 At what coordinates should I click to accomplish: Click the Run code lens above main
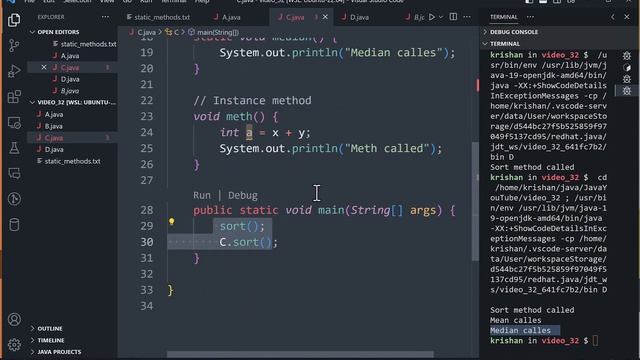[202, 195]
